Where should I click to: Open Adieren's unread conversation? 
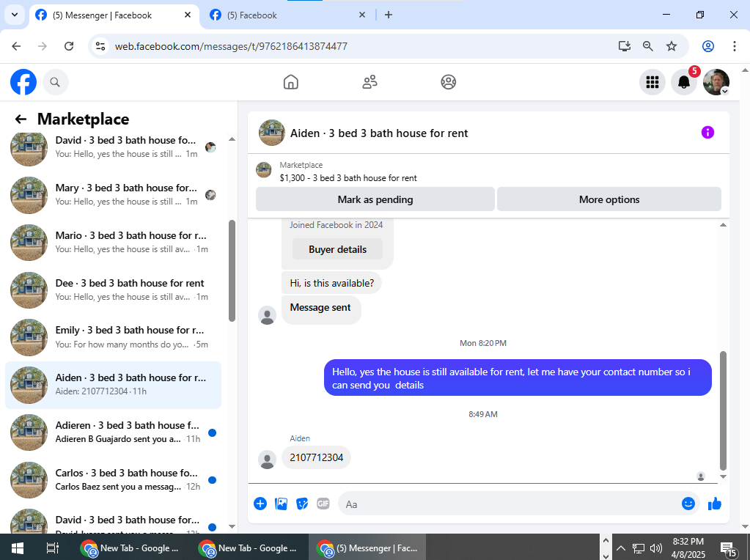point(113,432)
